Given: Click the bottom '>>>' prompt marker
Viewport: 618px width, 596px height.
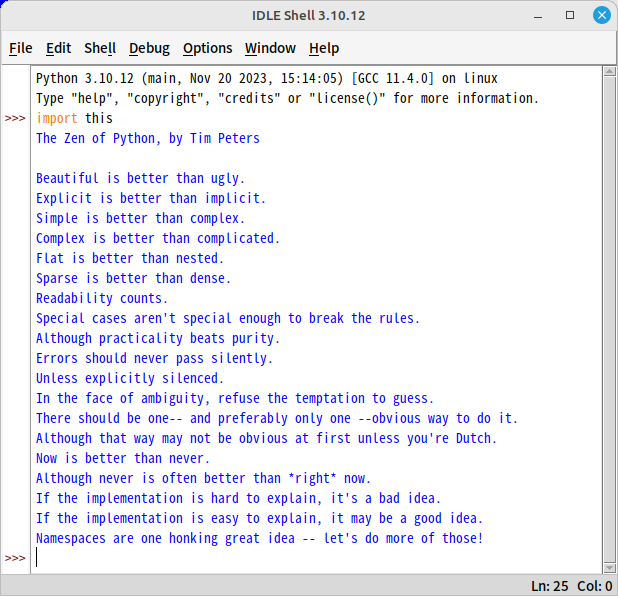Looking at the screenshot, I should [15, 558].
